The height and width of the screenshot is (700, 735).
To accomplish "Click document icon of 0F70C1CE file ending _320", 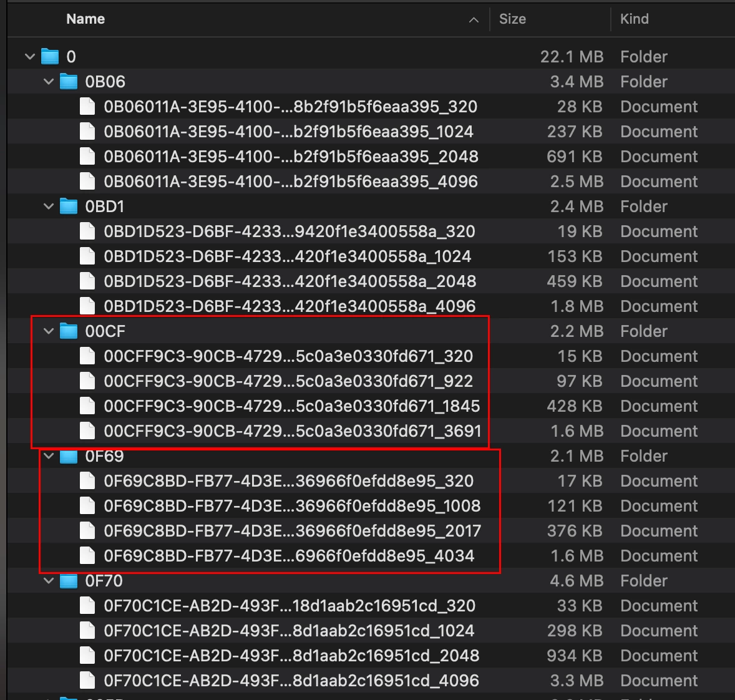I will click(87, 605).
